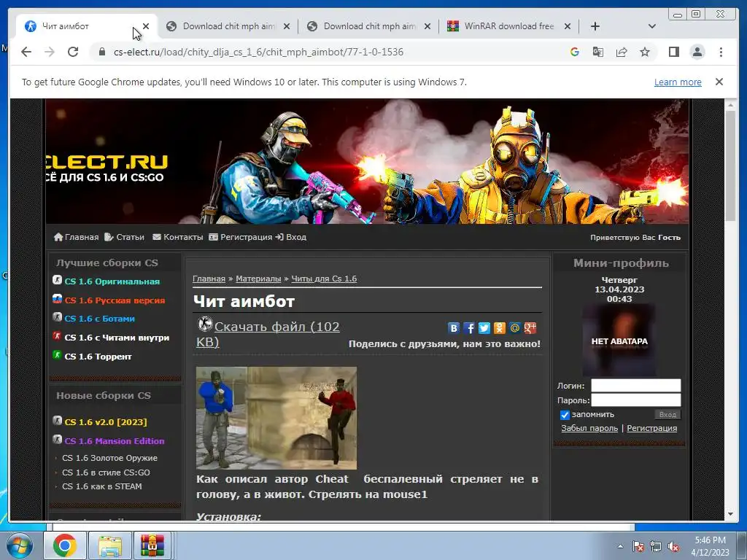Open Google search icon in address bar
The image size is (747, 560).
pos(575,52)
